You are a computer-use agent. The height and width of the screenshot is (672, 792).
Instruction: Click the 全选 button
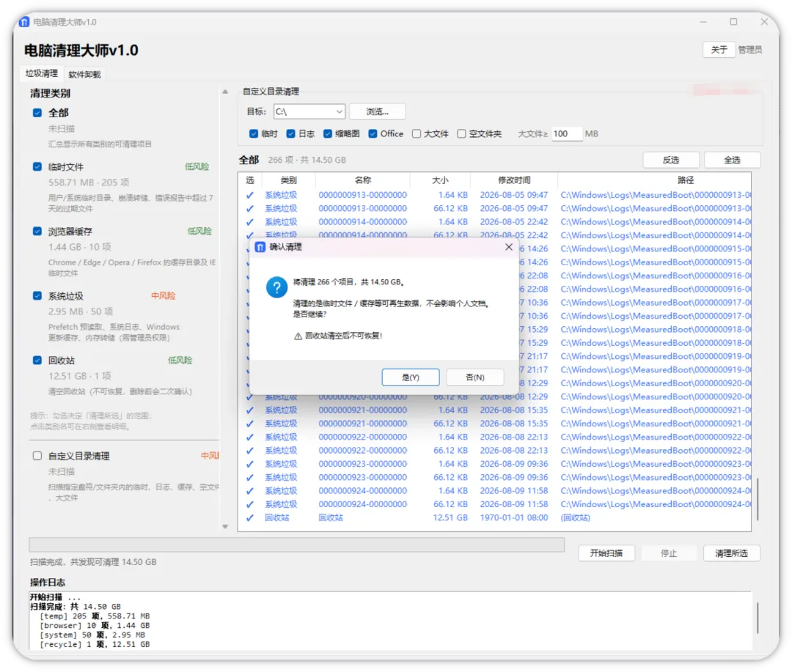(x=732, y=160)
